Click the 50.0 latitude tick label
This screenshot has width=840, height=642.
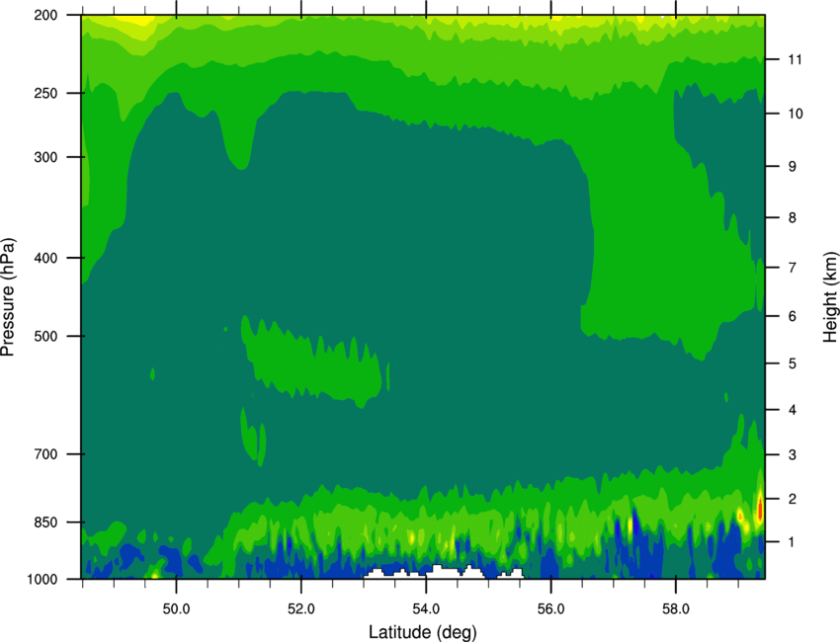click(x=176, y=609)
